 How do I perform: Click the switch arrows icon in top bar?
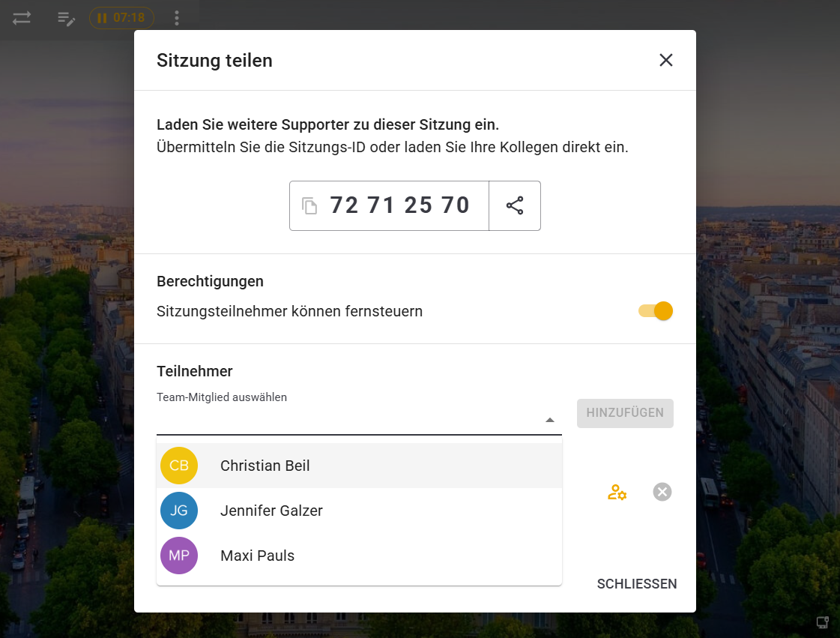click(x=22, y=18)
